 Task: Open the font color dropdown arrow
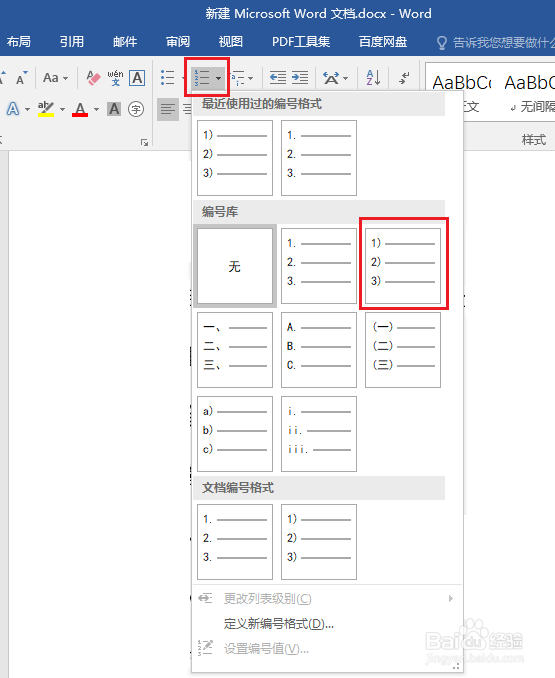(96, 109)
